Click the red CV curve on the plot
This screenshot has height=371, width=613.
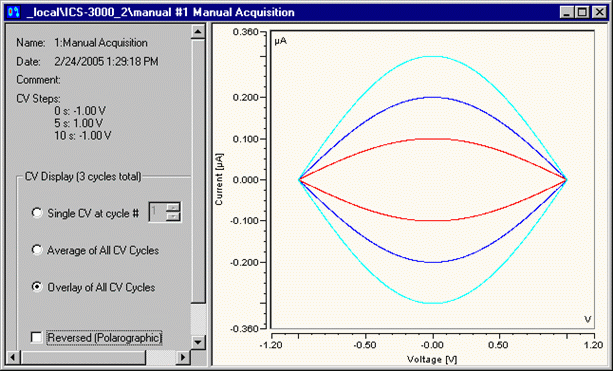pyautogui.click(x=433, y=139)
